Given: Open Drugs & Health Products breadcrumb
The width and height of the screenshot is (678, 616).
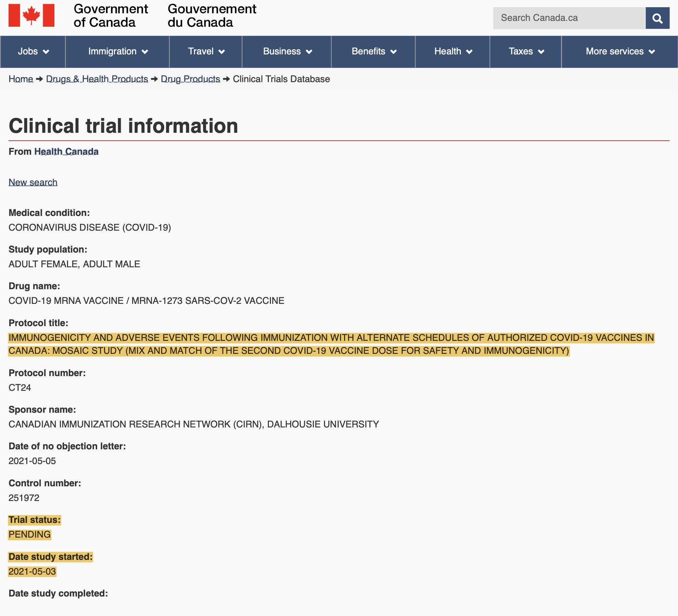Looking at the screenshot, I should 97,79.
